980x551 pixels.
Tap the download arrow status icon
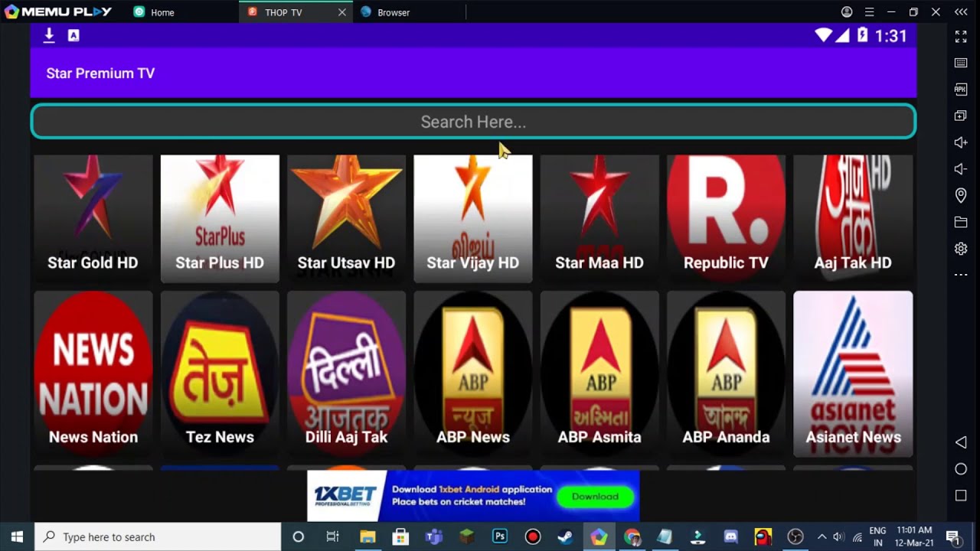tap(49, 35)
